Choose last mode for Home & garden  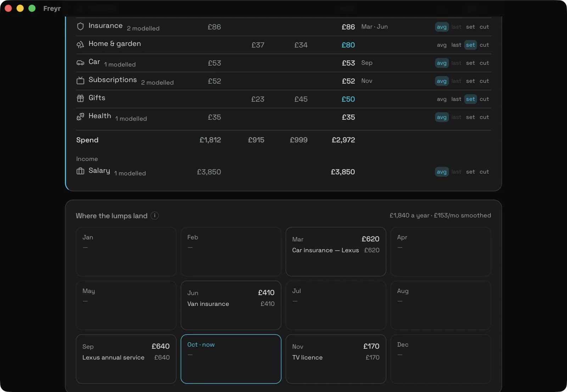[x=456, y=45]
